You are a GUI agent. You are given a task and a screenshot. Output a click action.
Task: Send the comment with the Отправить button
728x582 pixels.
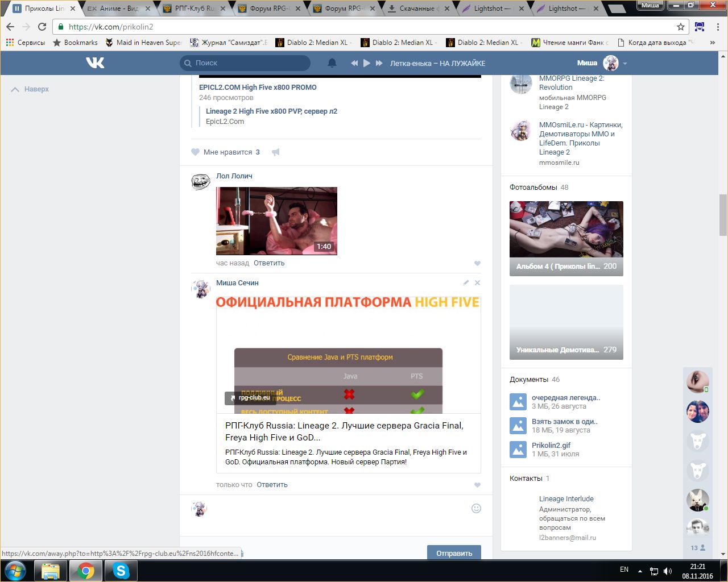coord(454,553)
